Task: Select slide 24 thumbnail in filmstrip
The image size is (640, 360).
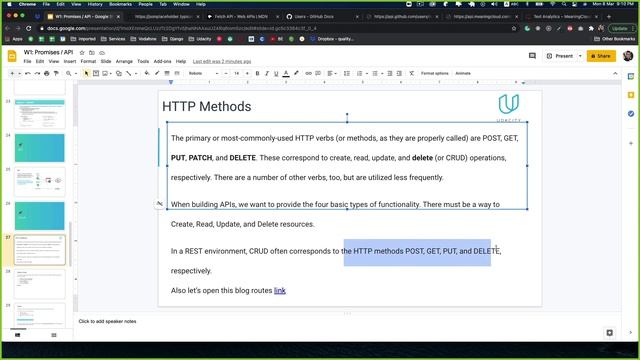Action: point(40,148)
